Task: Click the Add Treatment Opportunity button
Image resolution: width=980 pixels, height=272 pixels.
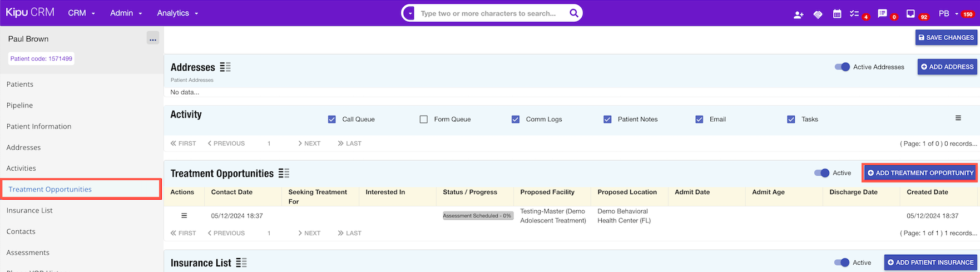Action: pos(920,173)
